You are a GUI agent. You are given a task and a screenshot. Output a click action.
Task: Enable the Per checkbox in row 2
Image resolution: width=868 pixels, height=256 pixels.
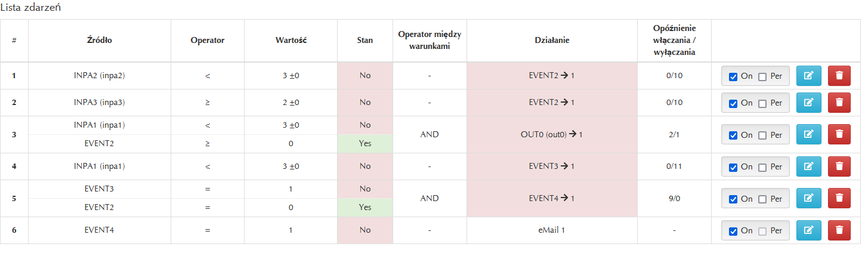pyautogui.click(x=762, y=103)
